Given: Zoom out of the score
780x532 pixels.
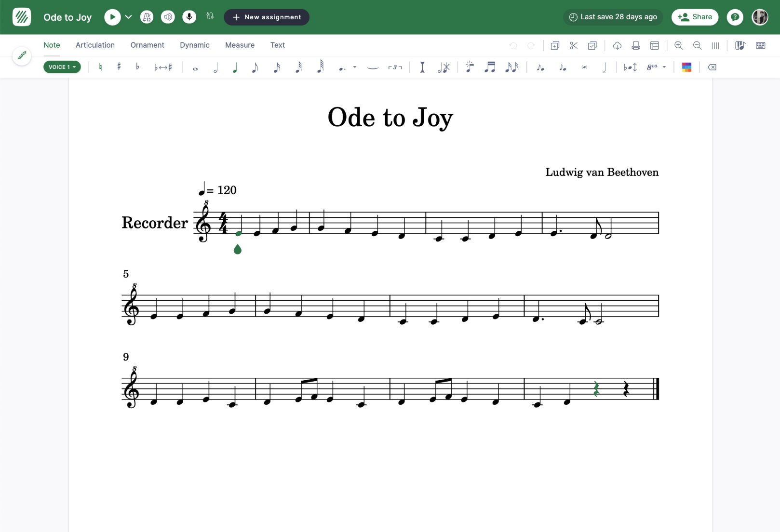Looking at the screenshot, I should [x=697, y=46].
